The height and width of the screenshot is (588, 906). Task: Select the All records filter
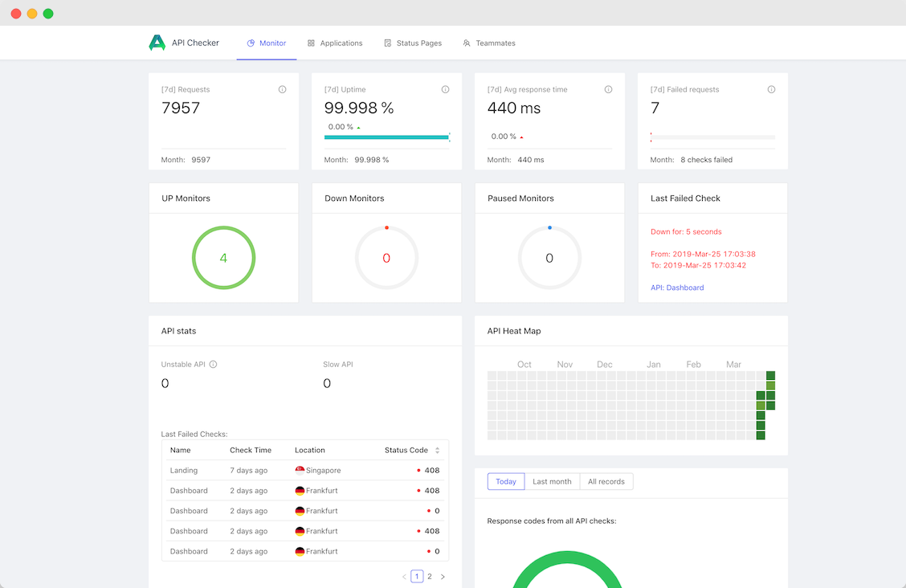606,482
